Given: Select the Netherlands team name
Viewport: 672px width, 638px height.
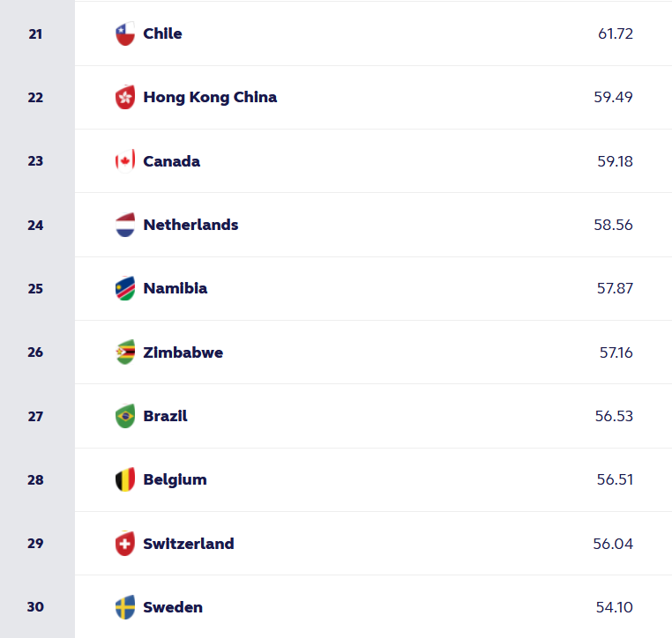Looking at the screenshot, I should pos(190,226).
